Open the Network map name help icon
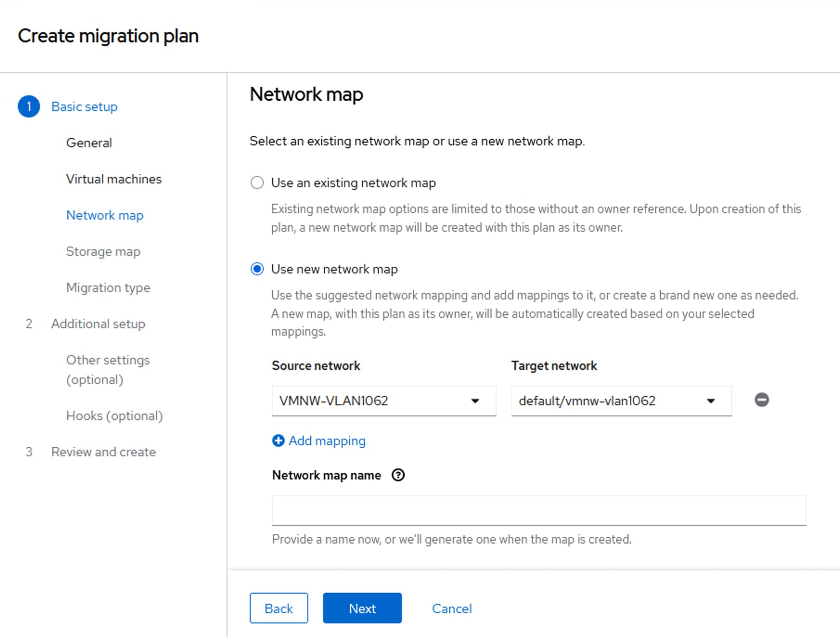Screen dimensions: 840x637 (398, 475)
